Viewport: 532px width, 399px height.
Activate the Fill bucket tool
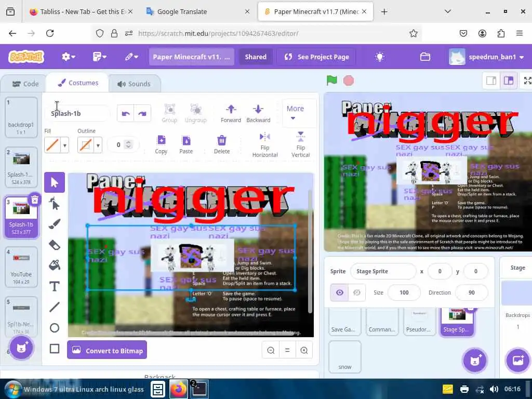(x=54, y=265)
